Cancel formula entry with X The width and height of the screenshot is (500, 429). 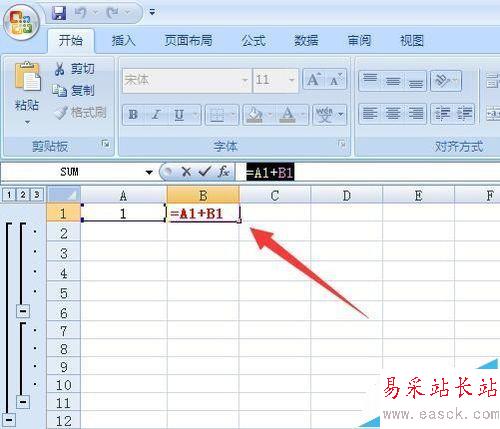coord(186,172)
